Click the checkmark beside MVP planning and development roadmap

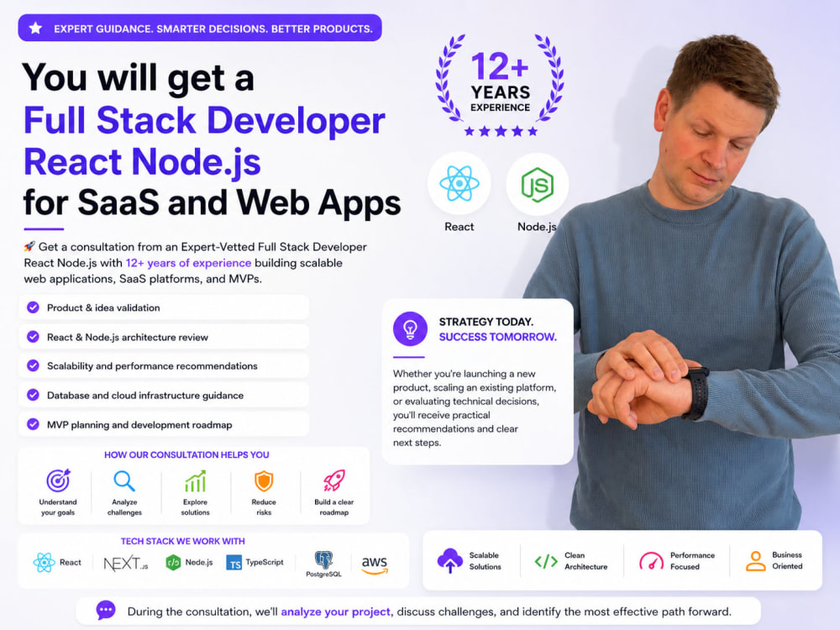[x=34, y=424]
